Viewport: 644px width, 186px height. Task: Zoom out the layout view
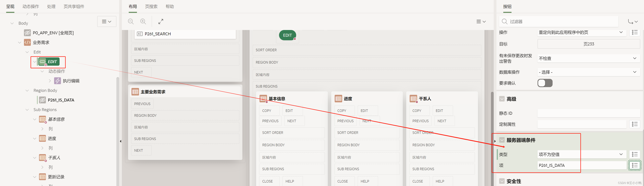coord(131,22)
